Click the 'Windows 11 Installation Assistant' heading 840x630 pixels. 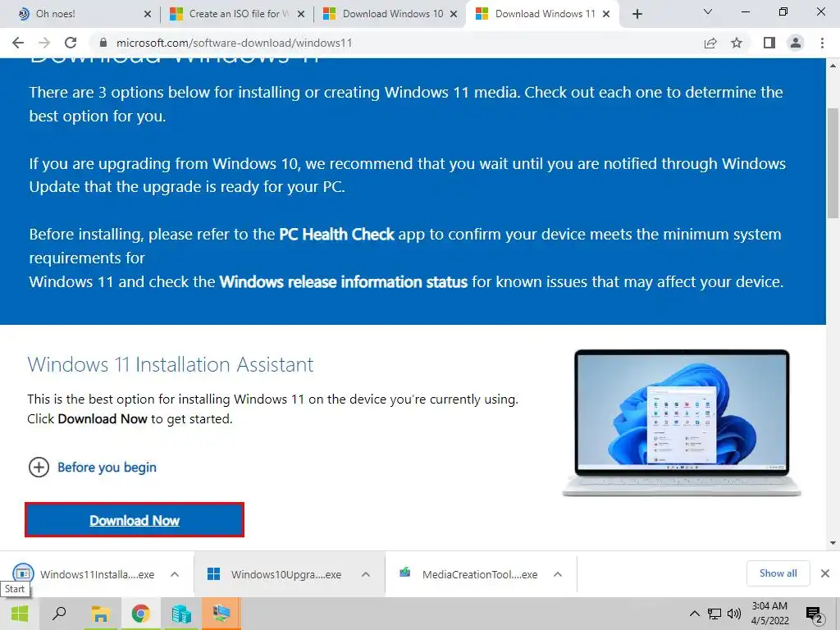tap(171, 365)
